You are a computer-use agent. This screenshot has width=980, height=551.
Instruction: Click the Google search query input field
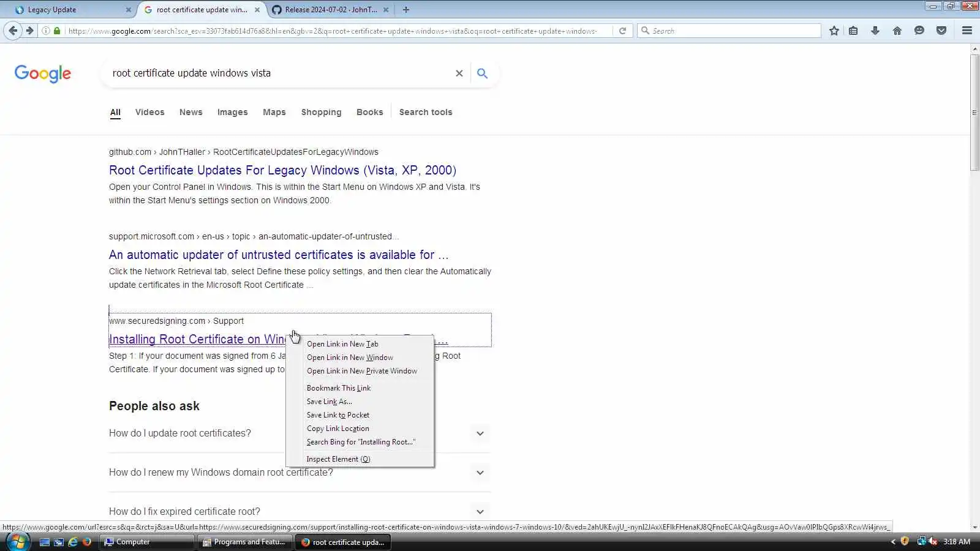pyautogui.click(x=279, y=73)
